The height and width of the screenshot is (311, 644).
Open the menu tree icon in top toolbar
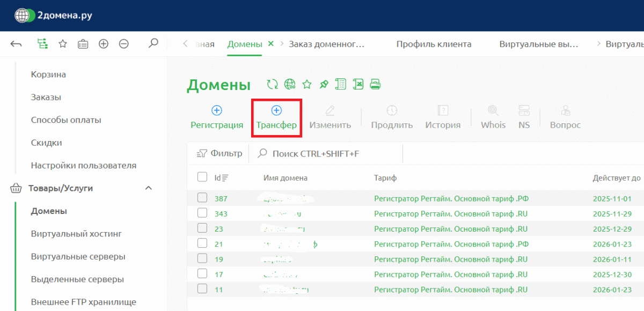pos(42,44)
